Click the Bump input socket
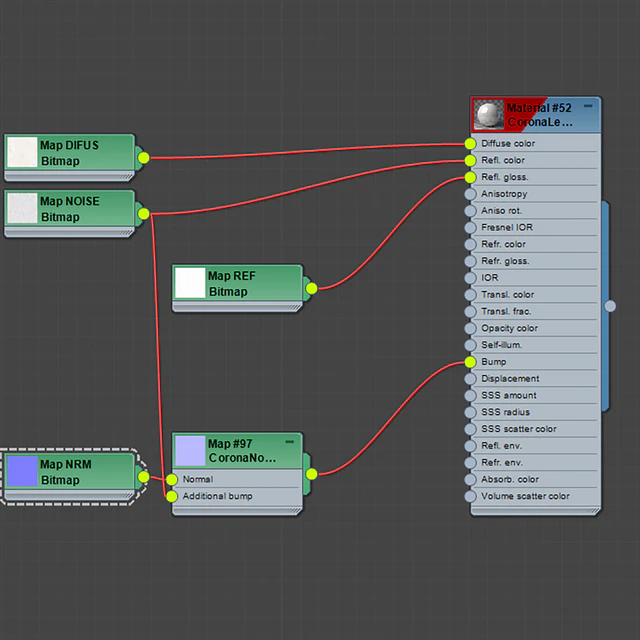The height and width of the screenshot is (640, 640). click(471, 362)
